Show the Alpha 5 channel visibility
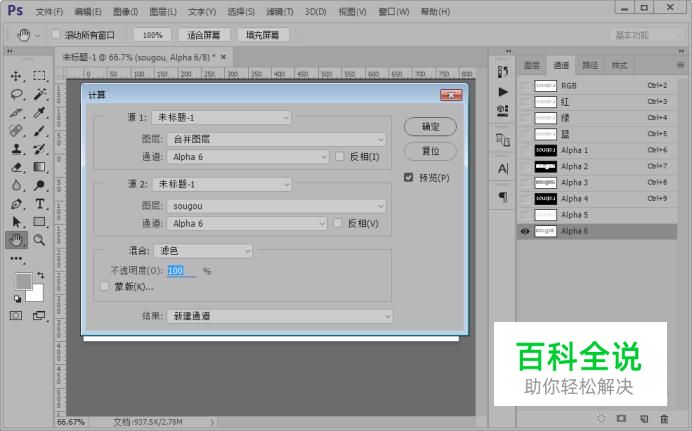The height and width of the screenshot is (431, 692). coord(525,215)
